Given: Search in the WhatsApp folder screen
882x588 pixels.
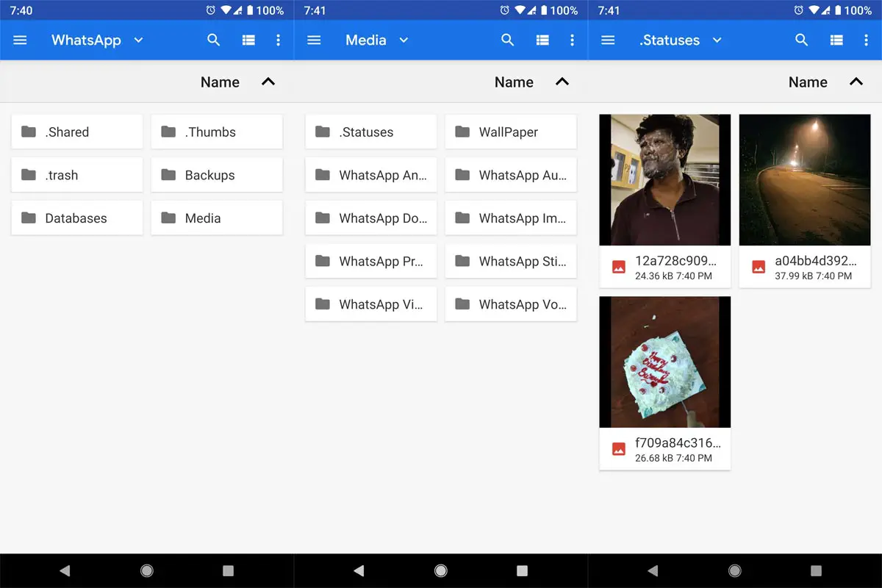Looking at the screenshot, I should click(x=214, y=40).
